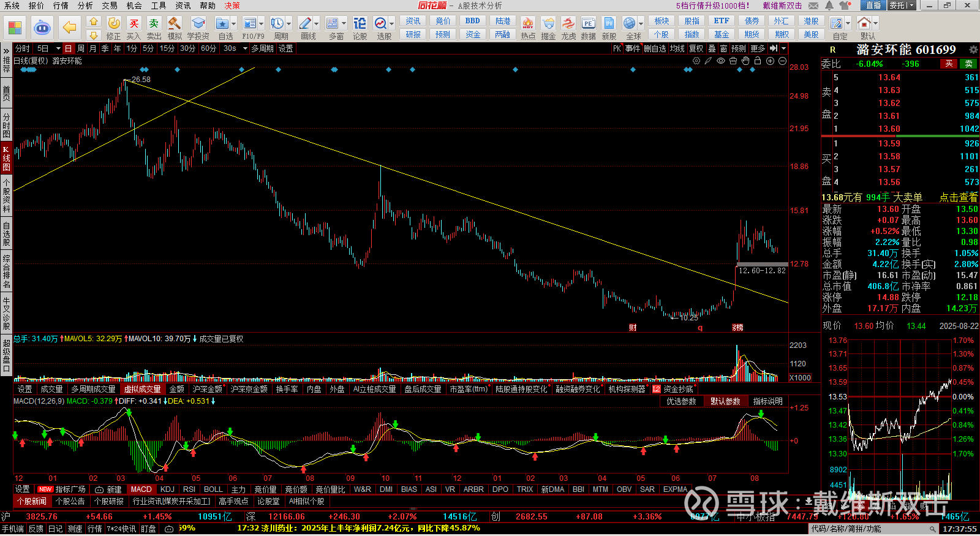Open the 工具 menu
This screenshot has width=980, height=536.
(159, 6)
